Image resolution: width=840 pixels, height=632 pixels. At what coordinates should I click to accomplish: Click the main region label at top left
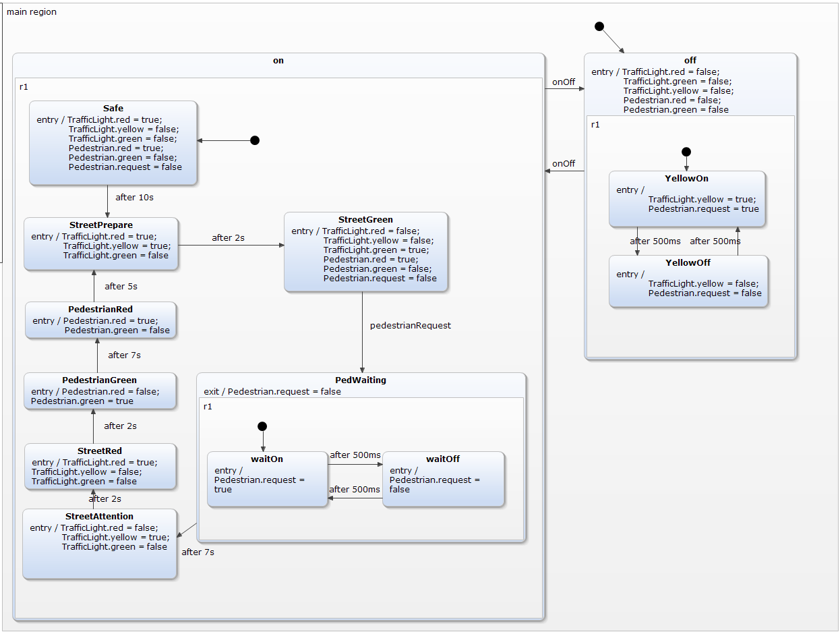click(31, 11)
